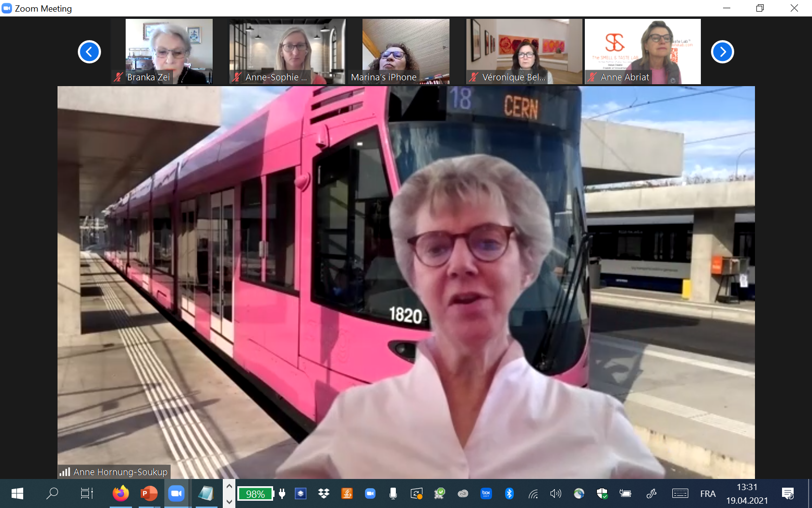The height and width of the screenshot is (508, 812).
Task: Open the volume speaker control
Action: (x=556, y=493)
